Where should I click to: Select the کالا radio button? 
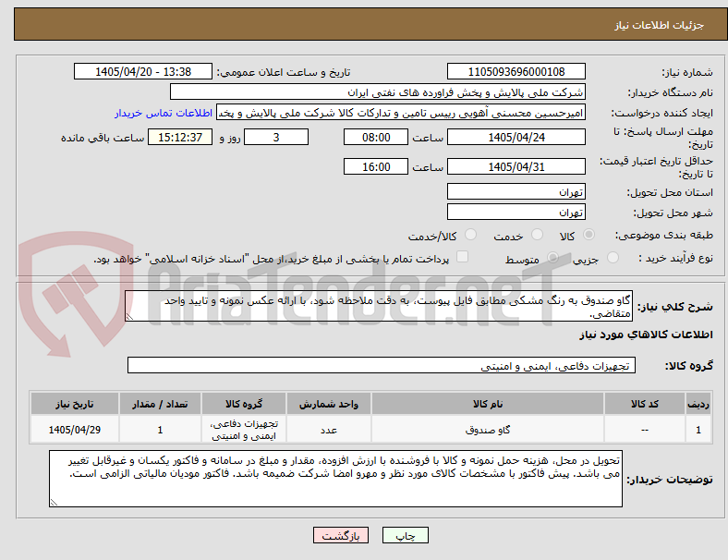[588, 235]
